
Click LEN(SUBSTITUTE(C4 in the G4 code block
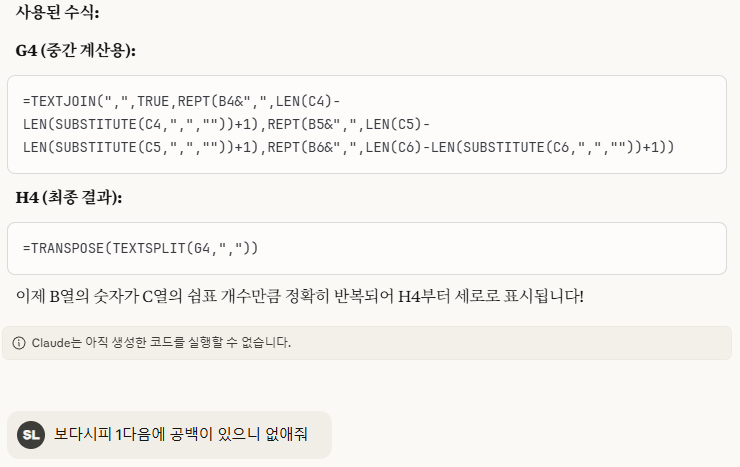coord(92,124)
